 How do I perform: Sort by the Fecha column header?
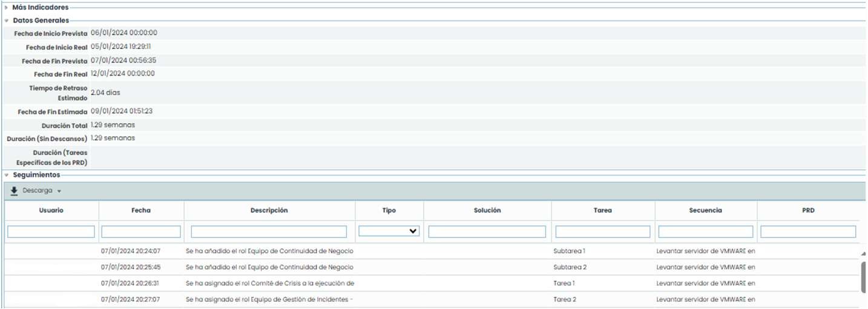click(141, 210)
